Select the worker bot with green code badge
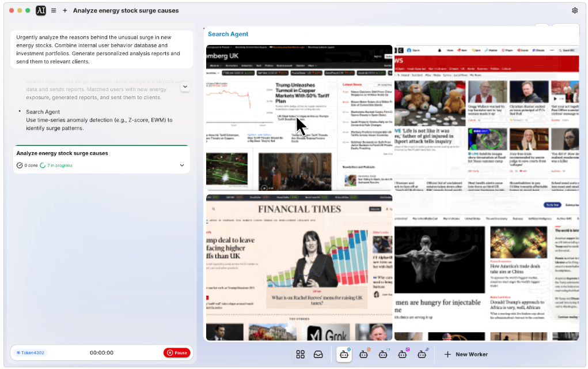Image resolution: width=588 pixels, height=369 pixels. 383,355
